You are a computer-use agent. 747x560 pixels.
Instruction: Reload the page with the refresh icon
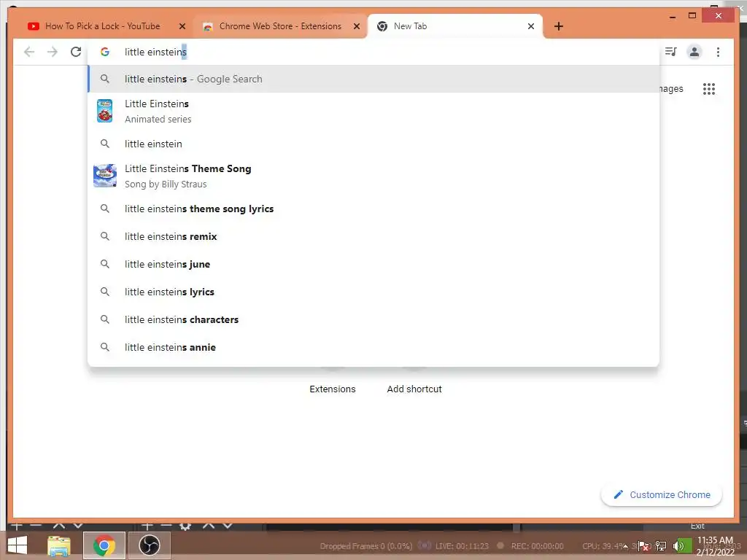point(76,52)
